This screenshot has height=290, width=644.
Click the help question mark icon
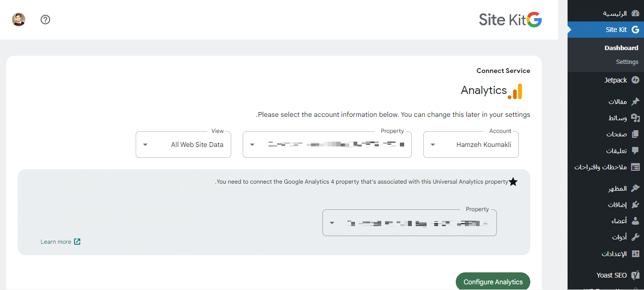click(45, 20)
